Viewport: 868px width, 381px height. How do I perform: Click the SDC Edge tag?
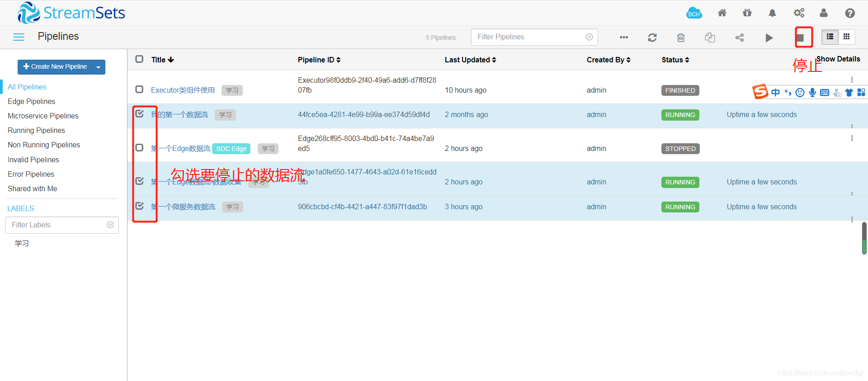231,148
